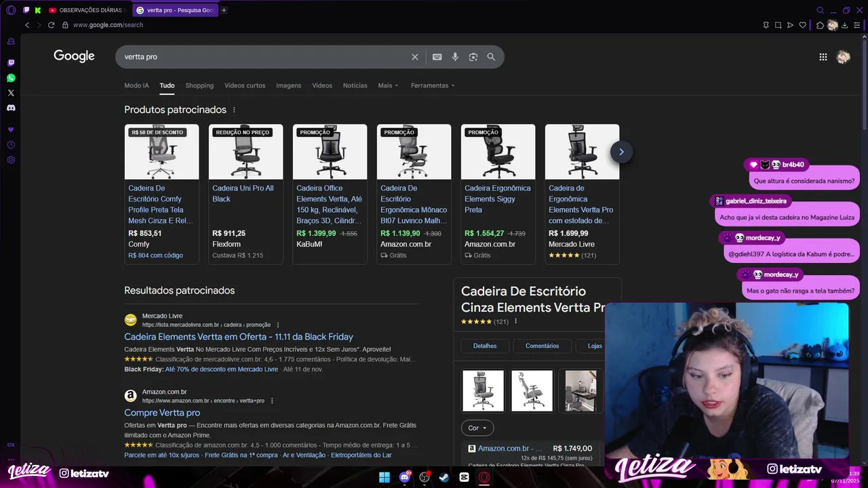The width and height of the screenshot is (868, 488).
Task: Clear the Google search box
Action: (x=415, y=57)
